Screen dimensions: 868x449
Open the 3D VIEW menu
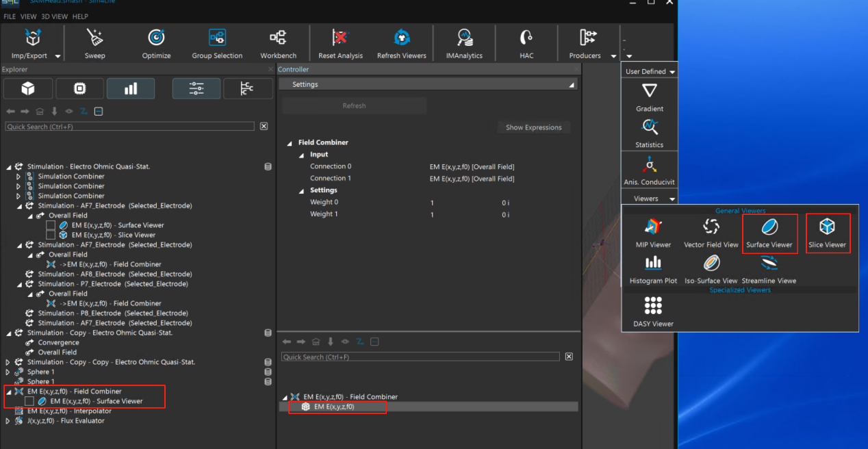click(55, 16)
